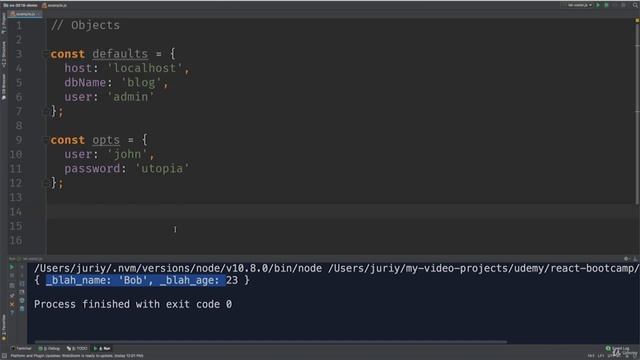Open the Favorites tool window stripe

4,327
